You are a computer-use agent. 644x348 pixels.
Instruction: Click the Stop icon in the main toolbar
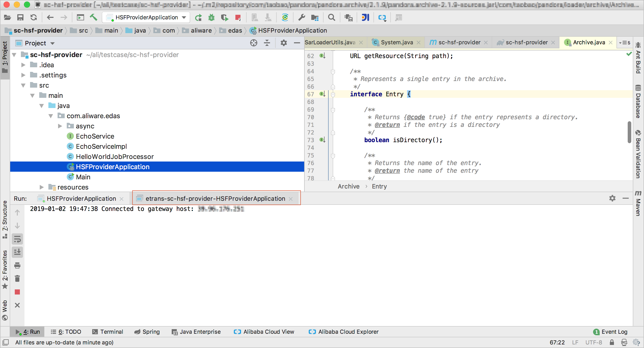(238, 18)
